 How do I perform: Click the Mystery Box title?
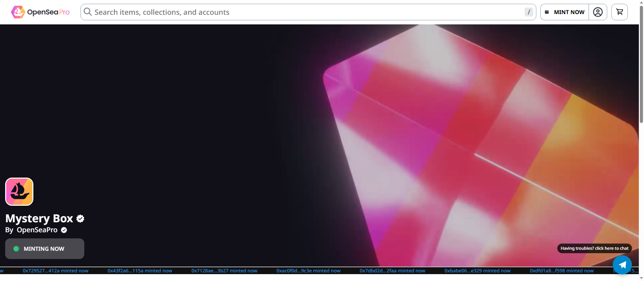(x=39, y=218)
